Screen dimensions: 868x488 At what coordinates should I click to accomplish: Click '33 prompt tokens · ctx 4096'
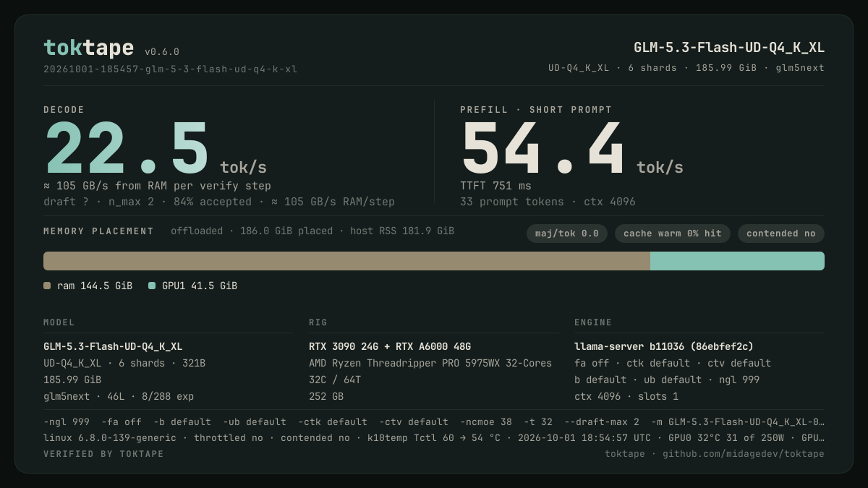(x=548, y=202)
